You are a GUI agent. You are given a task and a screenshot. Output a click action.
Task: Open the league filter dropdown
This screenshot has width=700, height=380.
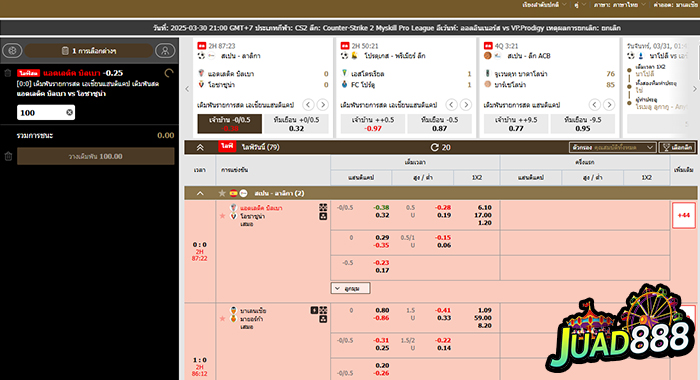(x=612, y=147)
